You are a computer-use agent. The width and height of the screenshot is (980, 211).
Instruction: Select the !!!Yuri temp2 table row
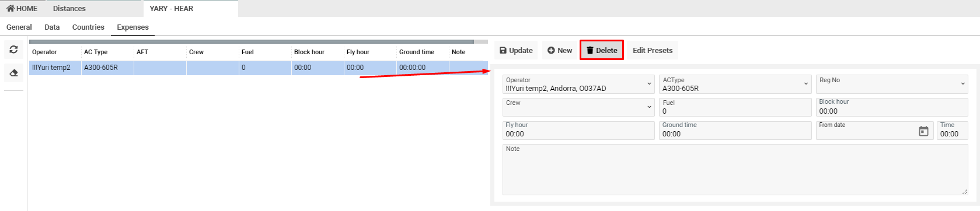[259, 68]
